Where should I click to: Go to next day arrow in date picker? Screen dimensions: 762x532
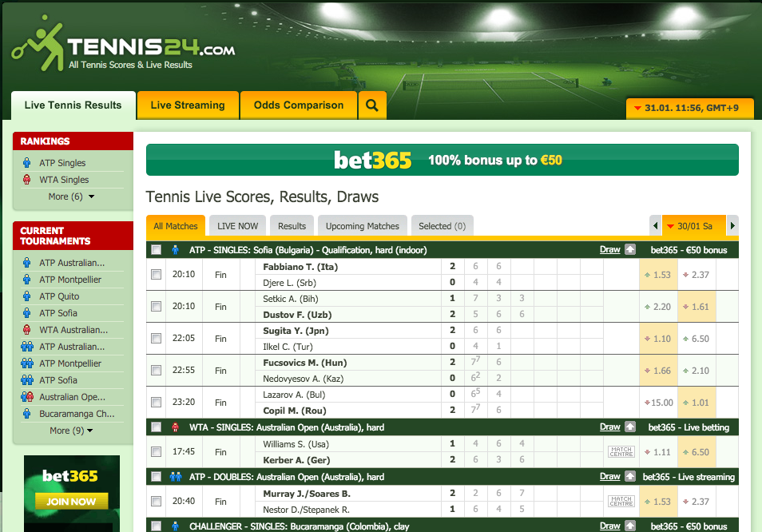click(732, 225)
